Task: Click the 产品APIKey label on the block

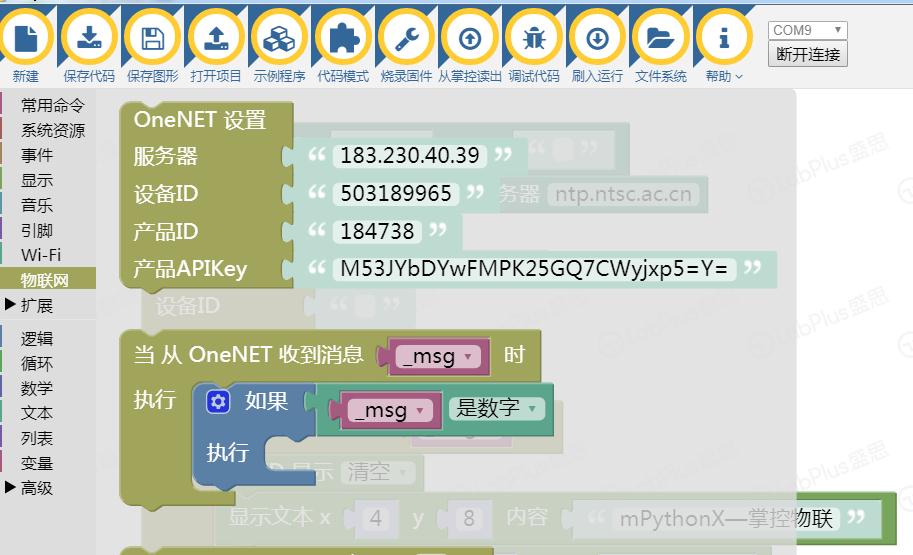Action: coord(190,268)
